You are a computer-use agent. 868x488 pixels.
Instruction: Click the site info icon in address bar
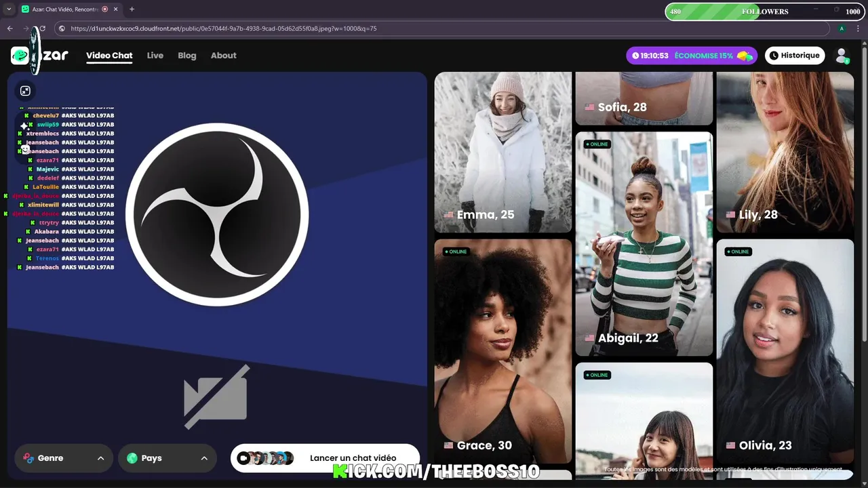coord(62,28)
